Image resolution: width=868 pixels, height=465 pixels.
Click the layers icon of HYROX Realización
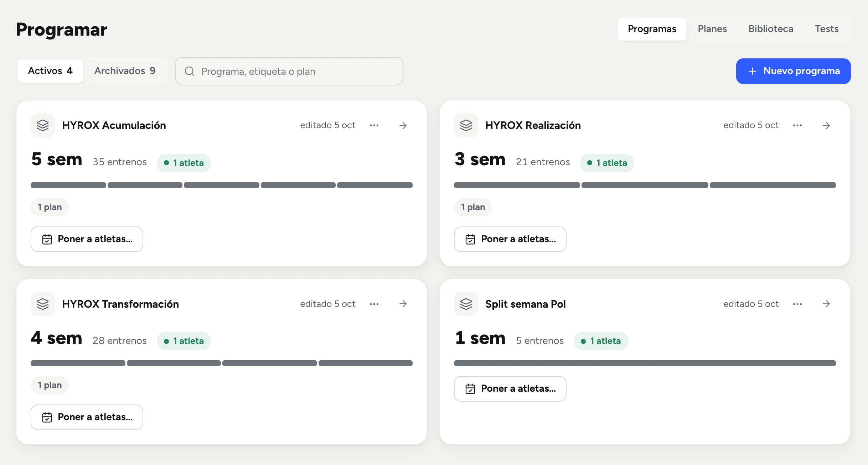[x=466, y=125]
